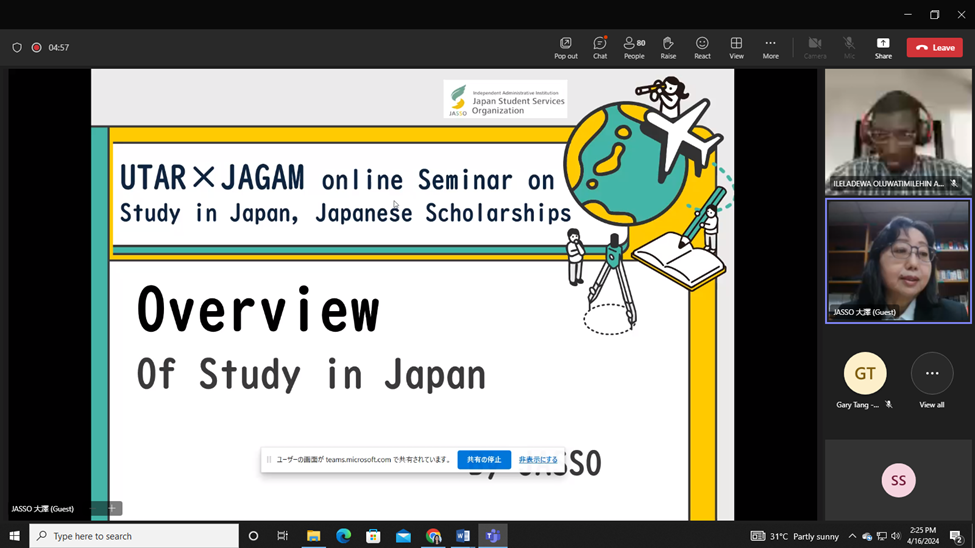Open OneDrive cloud icon in system tray
Image resolution: width=975 pixels, height=548 pixels.
click(867, 536)
